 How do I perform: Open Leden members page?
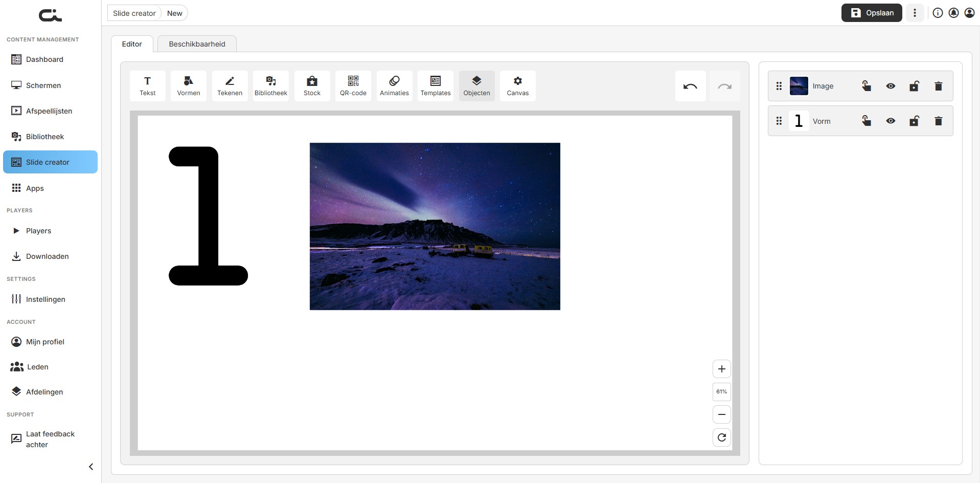click(50, 367)
